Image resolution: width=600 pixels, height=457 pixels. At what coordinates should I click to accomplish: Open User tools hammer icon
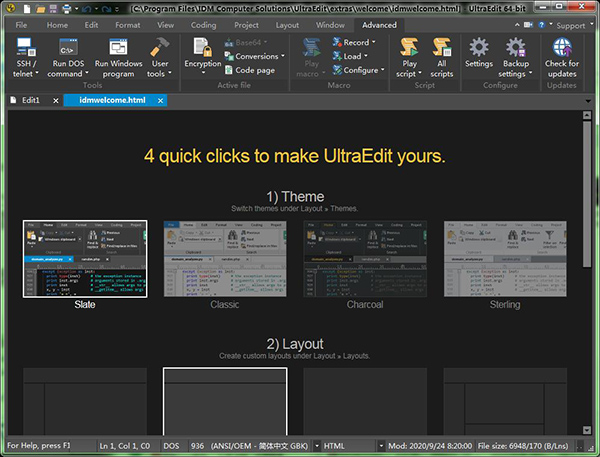point(160,47)
